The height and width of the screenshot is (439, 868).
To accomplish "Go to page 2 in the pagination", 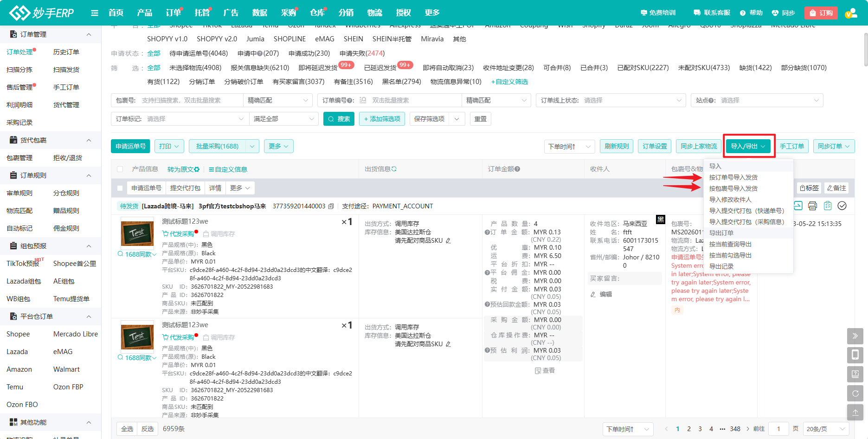I will 689,429.
